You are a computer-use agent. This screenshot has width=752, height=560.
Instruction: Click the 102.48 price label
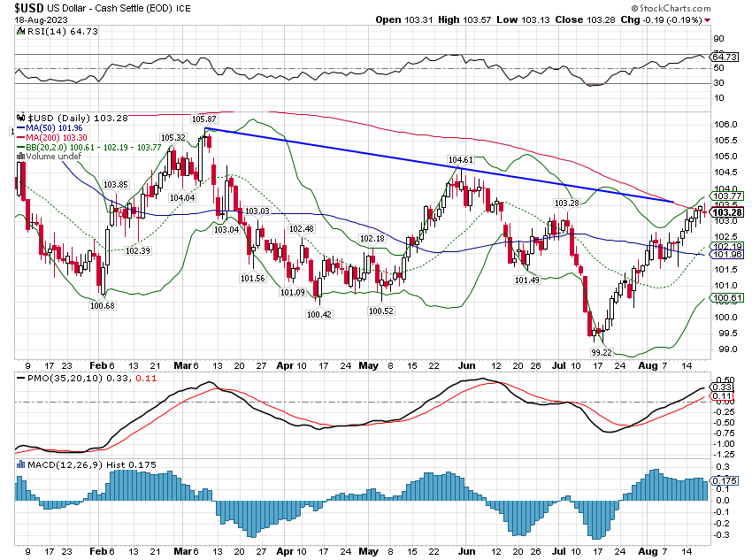click(x=301, y=229)
